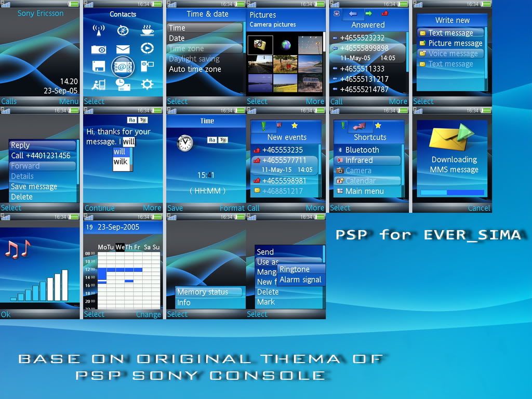Click the scrollbar beside the Answered call list
The height and width of the screenshot is (399, 532).
pos(407,52)
